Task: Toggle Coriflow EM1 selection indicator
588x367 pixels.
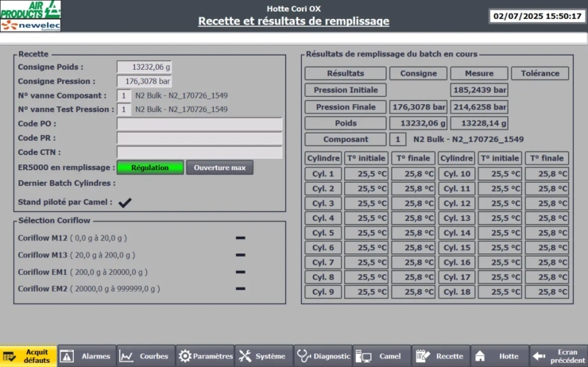Action: [241, 272]
